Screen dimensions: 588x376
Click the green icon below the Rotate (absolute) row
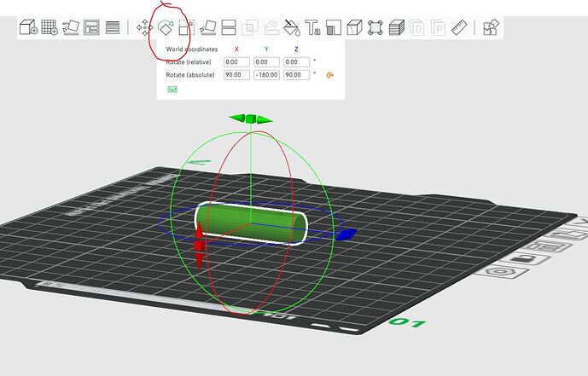pyautogui.click(x=172, y=90)
